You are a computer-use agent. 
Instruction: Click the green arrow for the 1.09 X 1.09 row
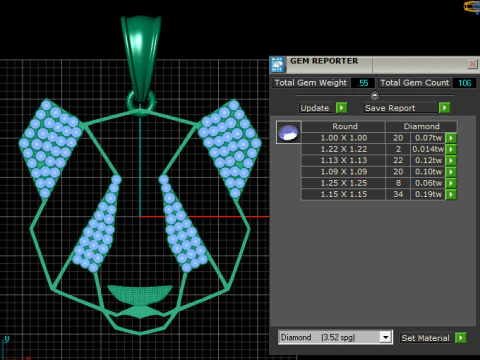451,172
